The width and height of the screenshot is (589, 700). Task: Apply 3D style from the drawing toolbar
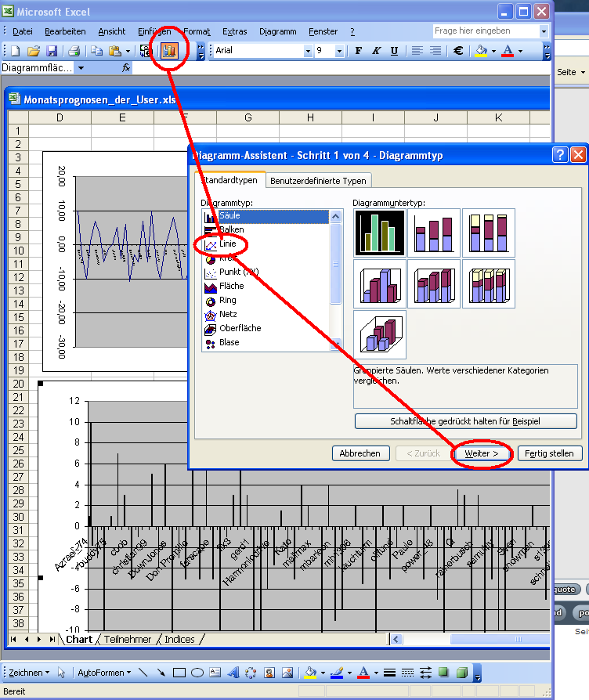tap(462, 673)
